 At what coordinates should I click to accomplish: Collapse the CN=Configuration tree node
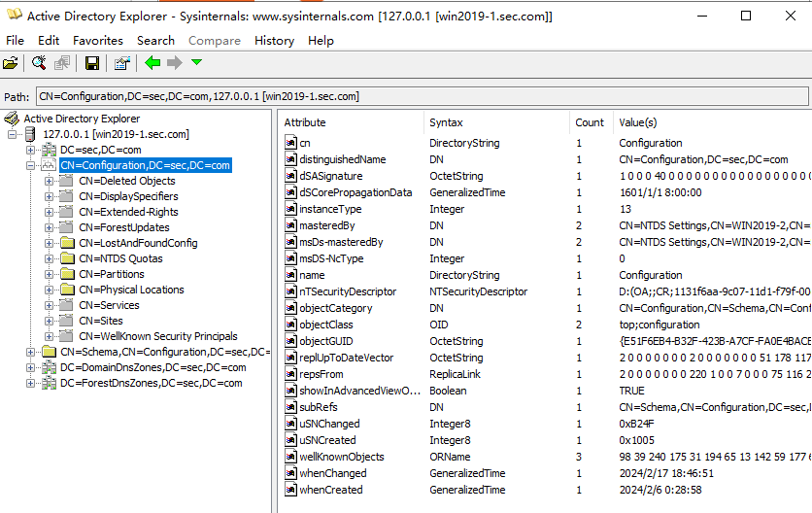pyautogui.click(x=31, y=165)
